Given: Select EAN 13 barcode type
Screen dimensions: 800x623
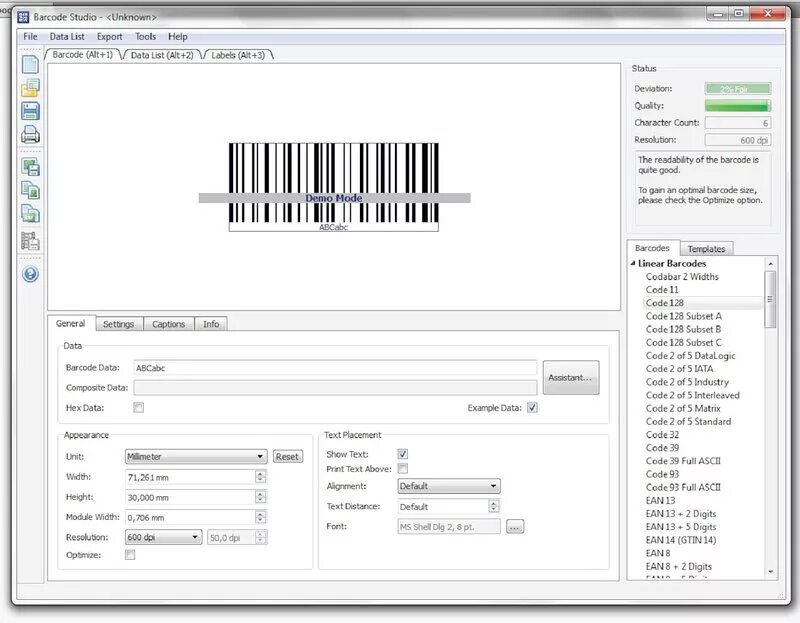Looking at the screenshot, I should click(660, 501).
